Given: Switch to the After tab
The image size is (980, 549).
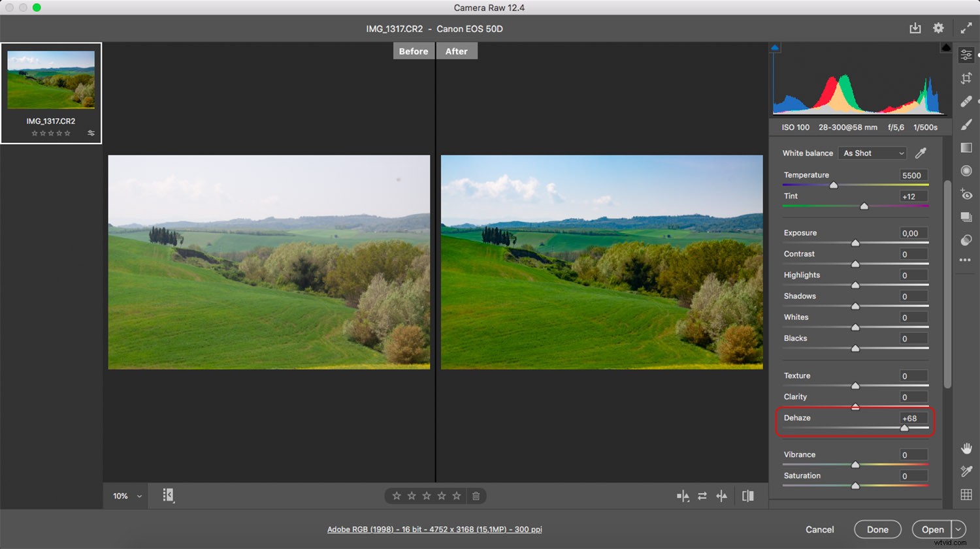Looking at the screenshot, I should coord(456,50).
